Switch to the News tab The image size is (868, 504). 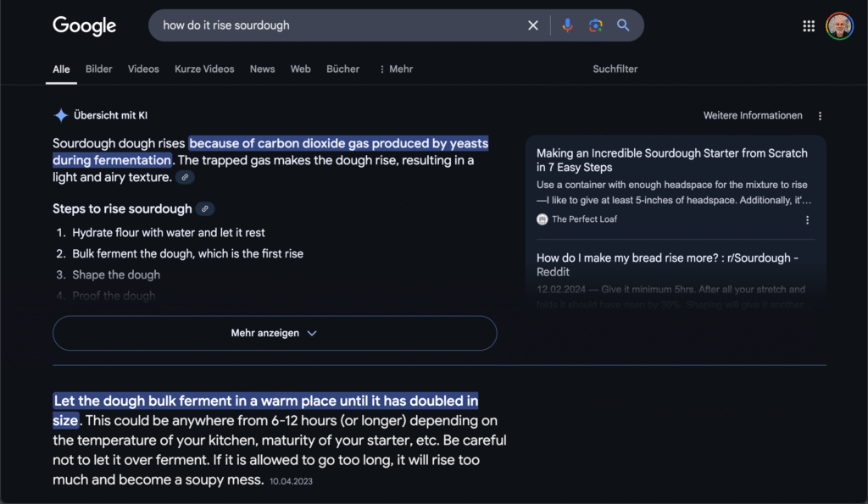[262, 69]
